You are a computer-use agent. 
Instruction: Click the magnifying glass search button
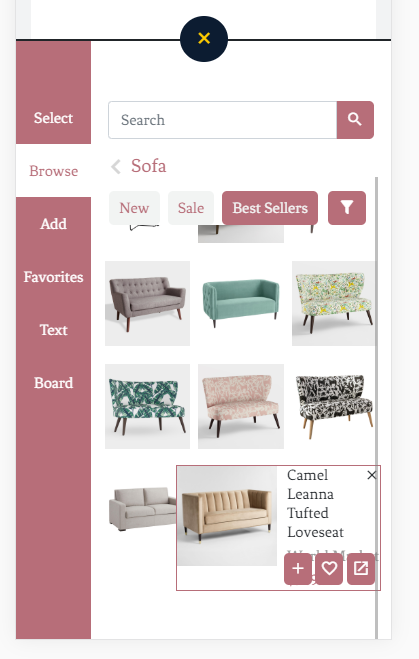tap(355, 120)
